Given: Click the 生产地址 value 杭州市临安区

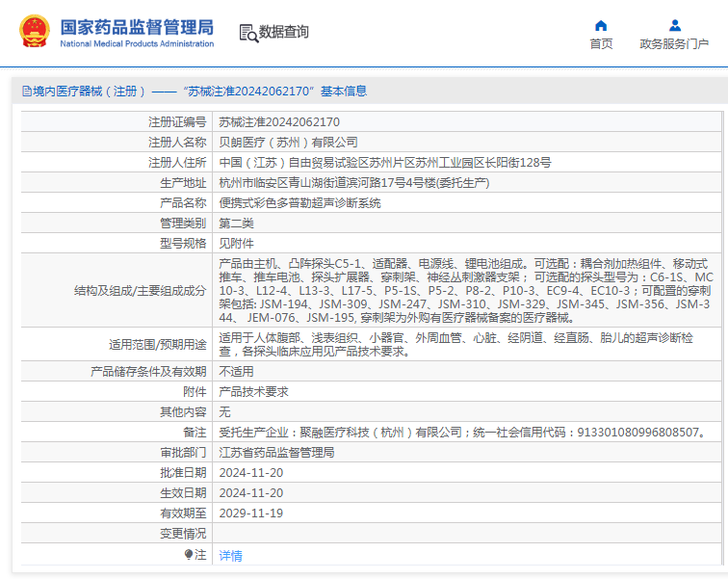Looking at the screenshot, I should [x=354, y=183].
